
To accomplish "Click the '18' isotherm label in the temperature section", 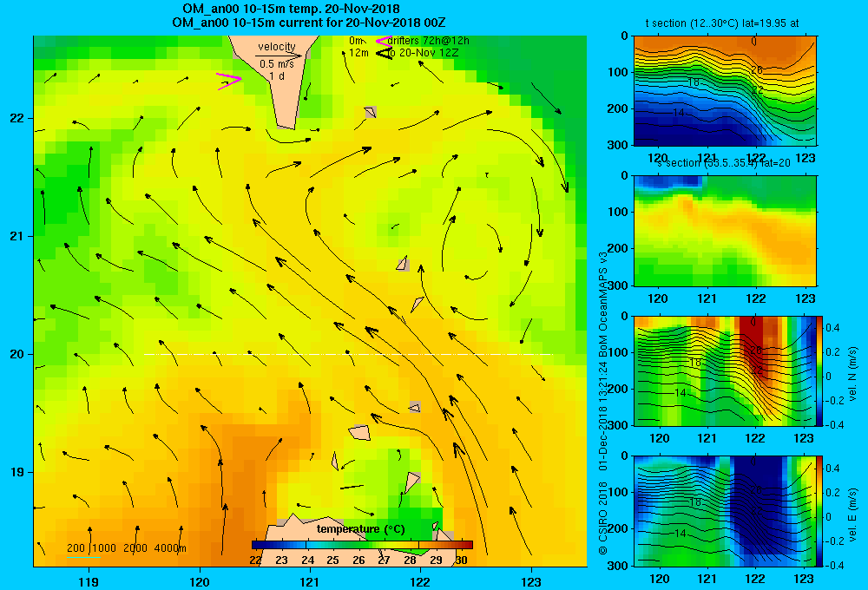I will point(694,82).
